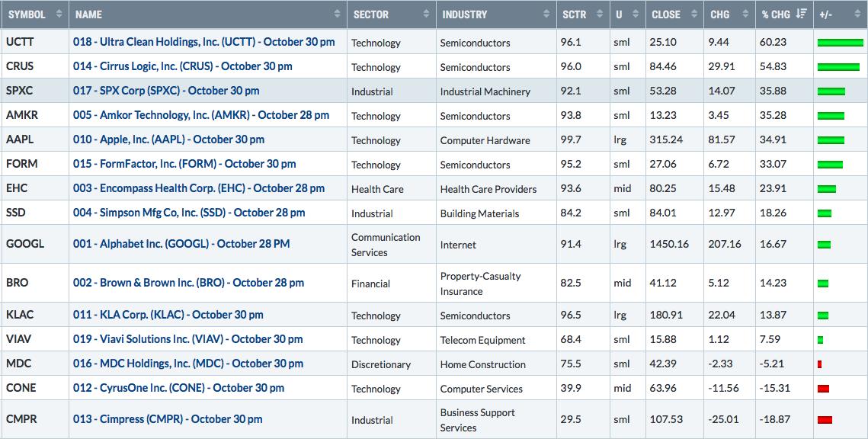Click the sort arrows beside SYMBOL header

(59, 14)
